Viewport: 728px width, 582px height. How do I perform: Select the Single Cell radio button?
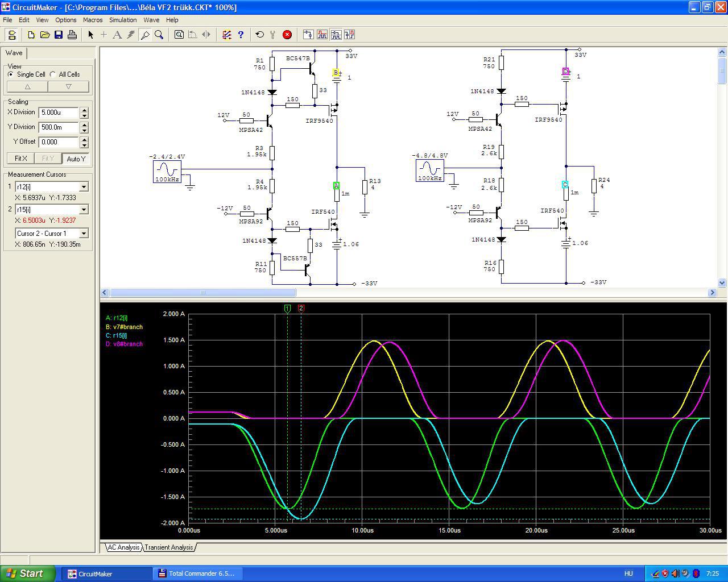click(x=11, y=74)
